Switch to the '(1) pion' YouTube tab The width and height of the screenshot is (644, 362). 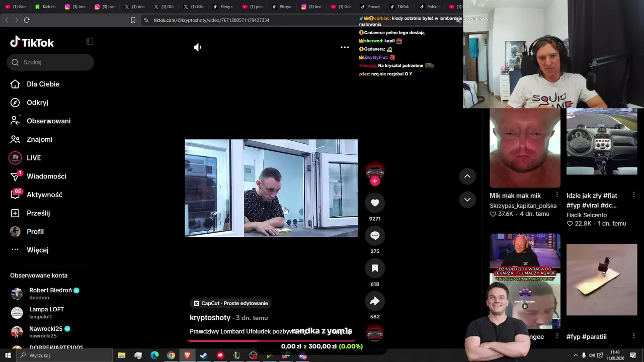(253, 7)
